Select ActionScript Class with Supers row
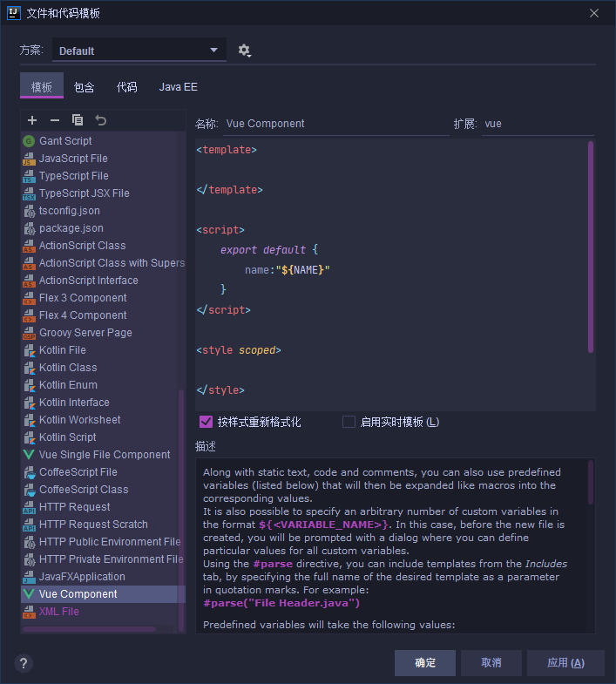The image size is (616, 684). pos(104,263)
